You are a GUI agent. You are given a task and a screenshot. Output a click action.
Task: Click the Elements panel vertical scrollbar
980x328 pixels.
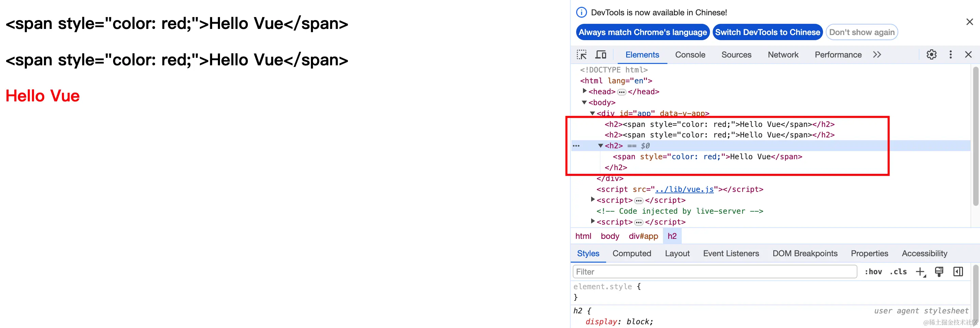pyautogui.click(x=976, y=136)
